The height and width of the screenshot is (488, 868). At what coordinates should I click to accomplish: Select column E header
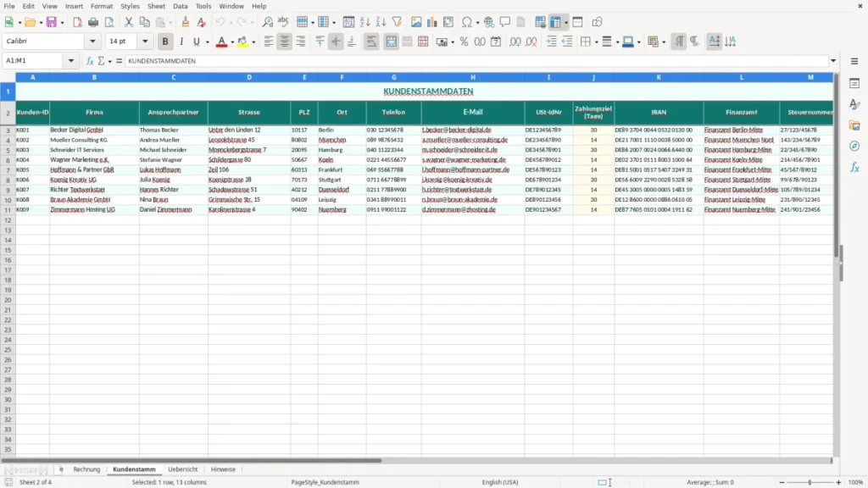[x=304, y=77]
